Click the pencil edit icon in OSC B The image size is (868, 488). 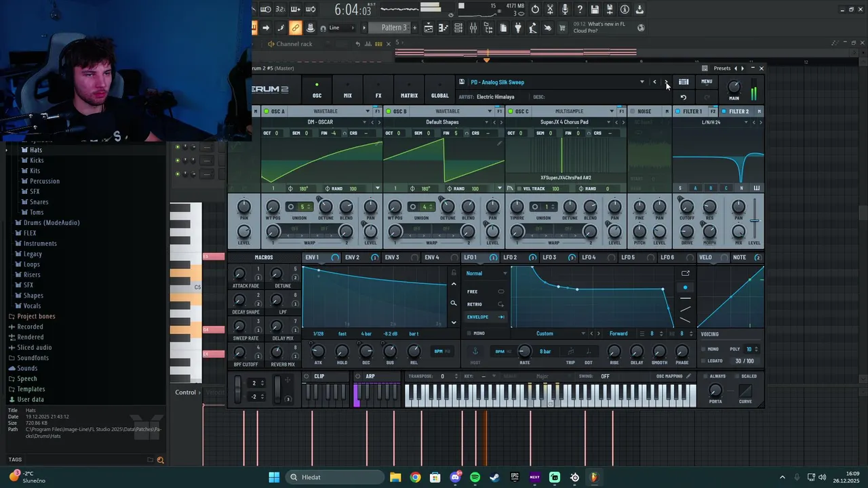point(500,144)
